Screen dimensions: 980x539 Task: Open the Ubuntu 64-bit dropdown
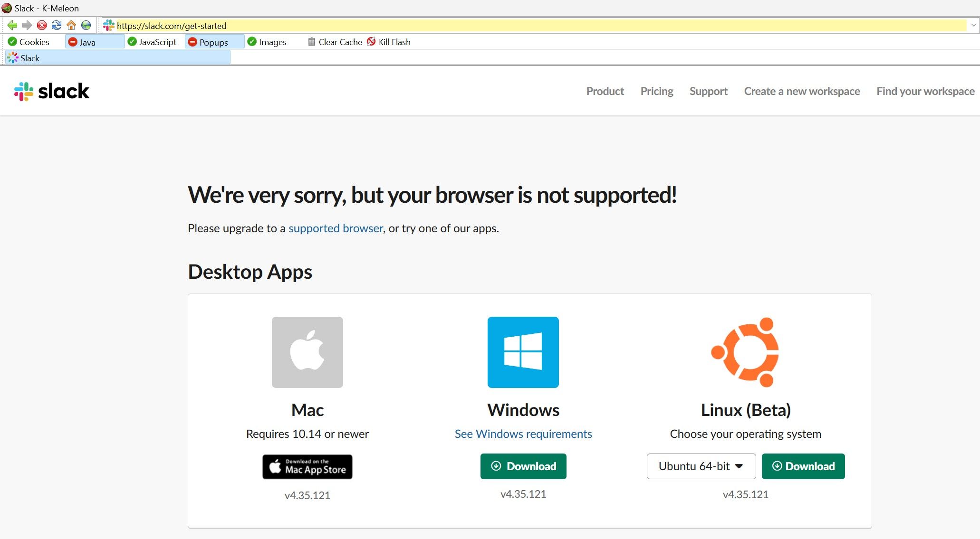click(x=701, y=466)
